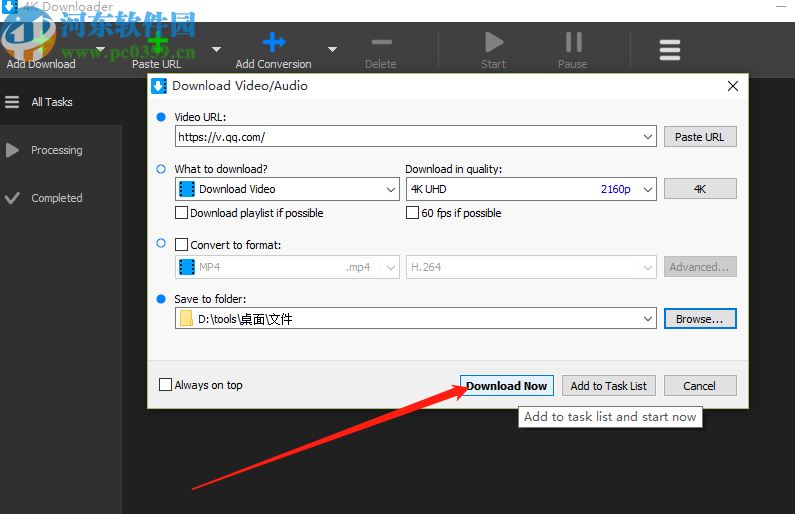
Task: Click the Download Video/Audio dialog title icon
Action: click(159, 86)
